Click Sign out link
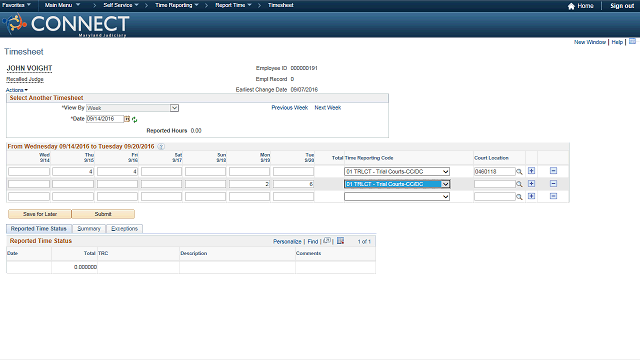The image size is (640, 360). tap(622, 6)
